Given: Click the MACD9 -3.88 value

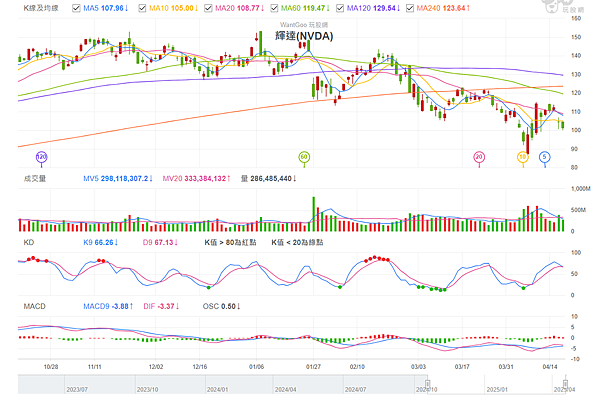Looking at the screenshot, I should pyautogui.click(x=108, y=306).
